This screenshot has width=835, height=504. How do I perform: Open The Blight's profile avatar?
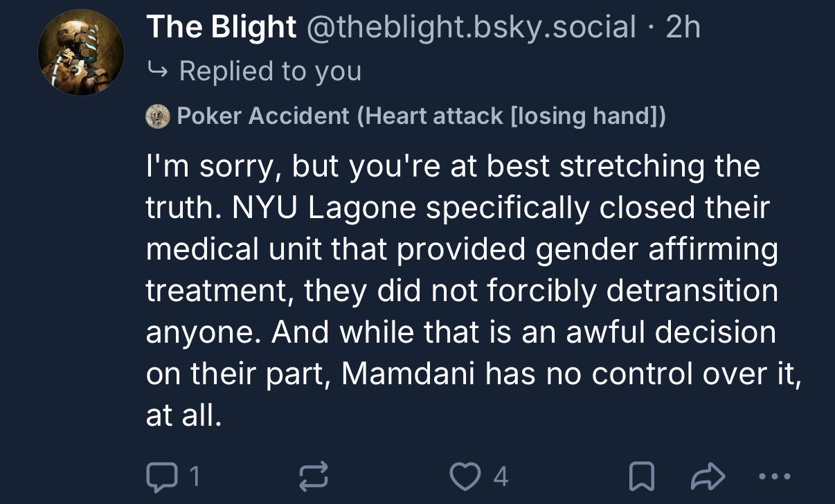pos(82,53)
